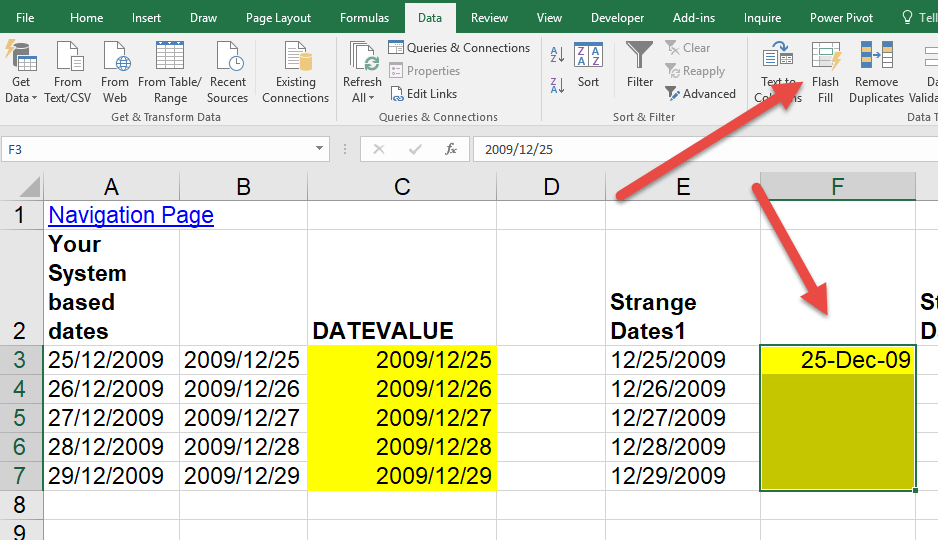Select column F header
This screenshot has width=938, height=540.
pyautogui.click(x=838, y=187)
